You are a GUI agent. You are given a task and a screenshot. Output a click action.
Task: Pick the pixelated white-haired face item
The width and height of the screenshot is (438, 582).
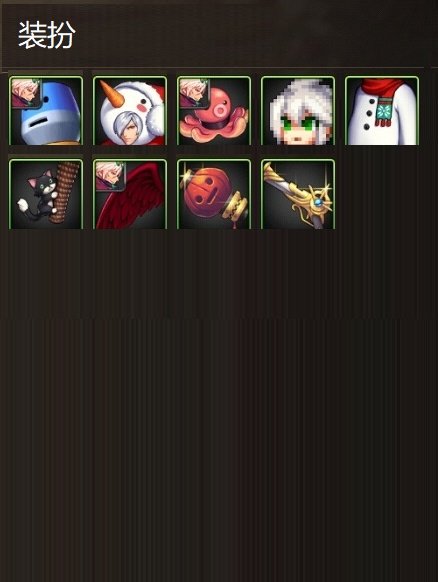[x=298, y=111]
